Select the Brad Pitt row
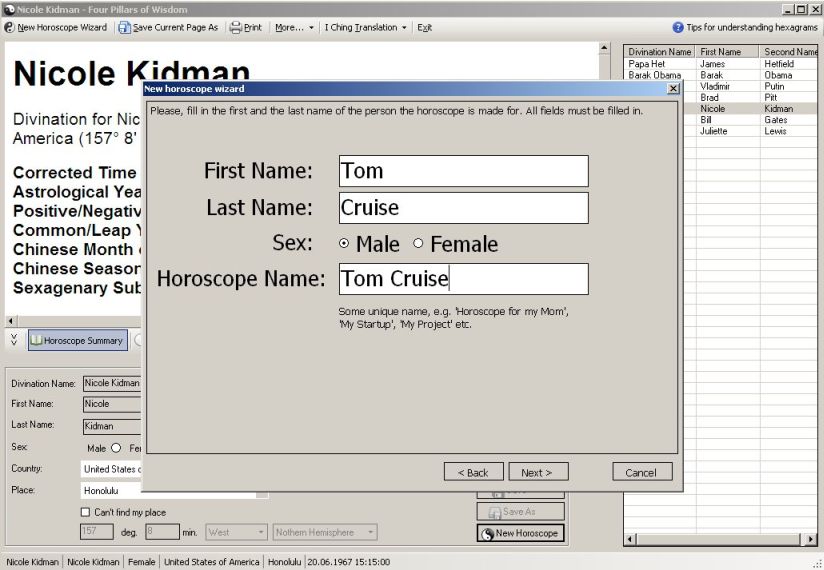The image size is (824, 570). (750, 97)
